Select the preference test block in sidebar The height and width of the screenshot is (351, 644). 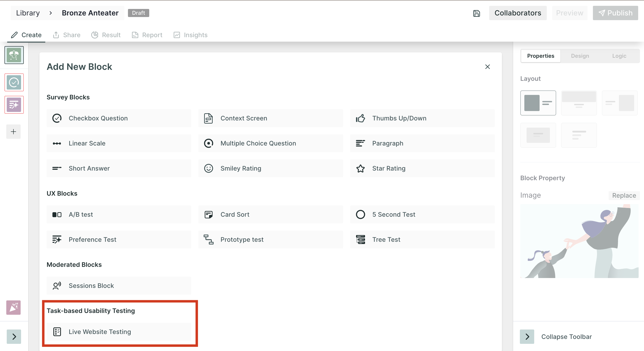14,105
